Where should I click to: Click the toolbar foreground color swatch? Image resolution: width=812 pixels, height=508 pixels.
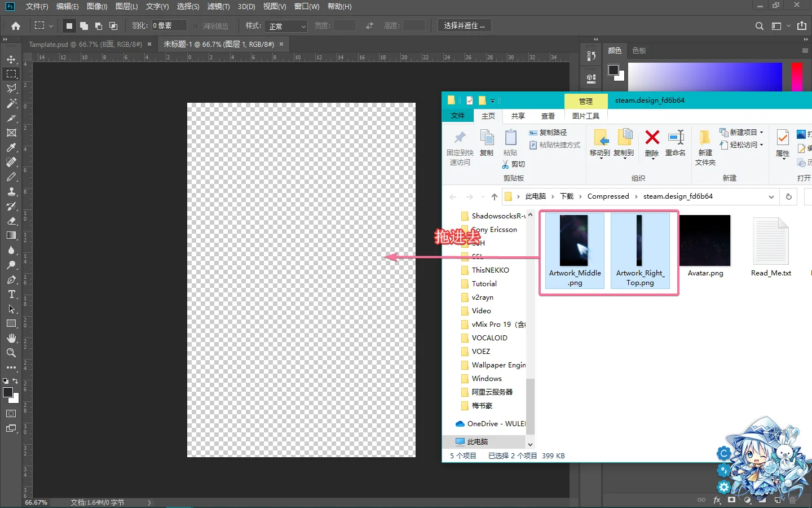[8, 392]
